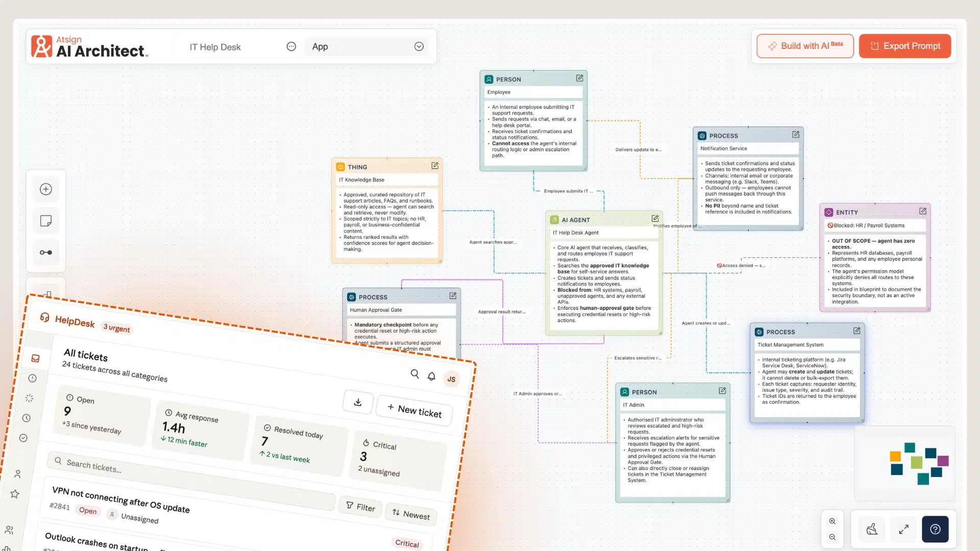Click the Entity type icon
This screenshot has width=980, height=551.
pyautogui.click(x=829, y=212)
